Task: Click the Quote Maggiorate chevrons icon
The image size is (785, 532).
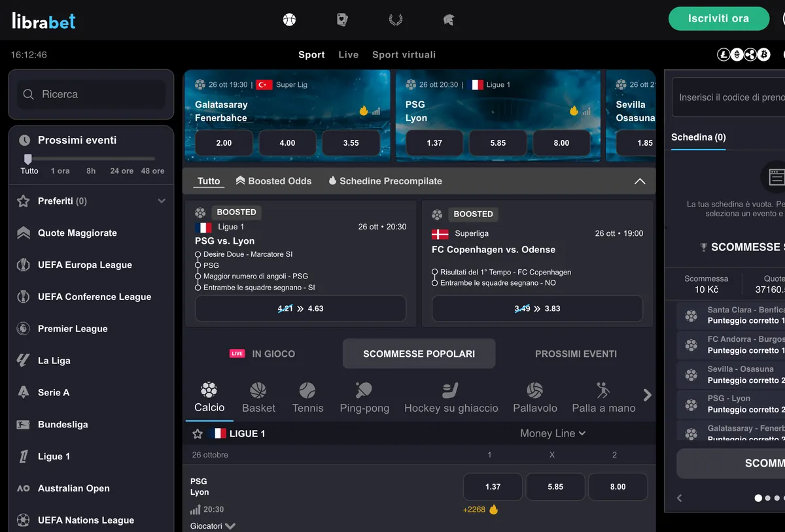Action: pyautogui.click(x=24, y=233)
